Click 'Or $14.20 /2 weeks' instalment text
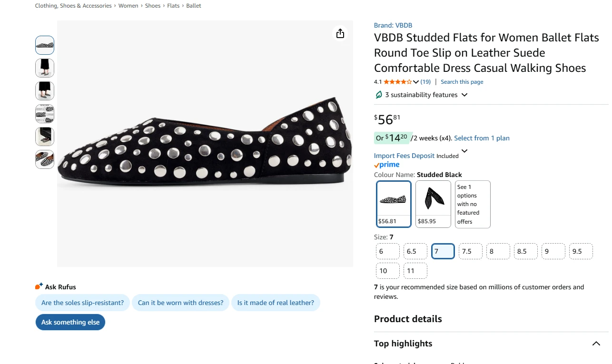Screen dimensions: 612x364 [x=413, y=138]
